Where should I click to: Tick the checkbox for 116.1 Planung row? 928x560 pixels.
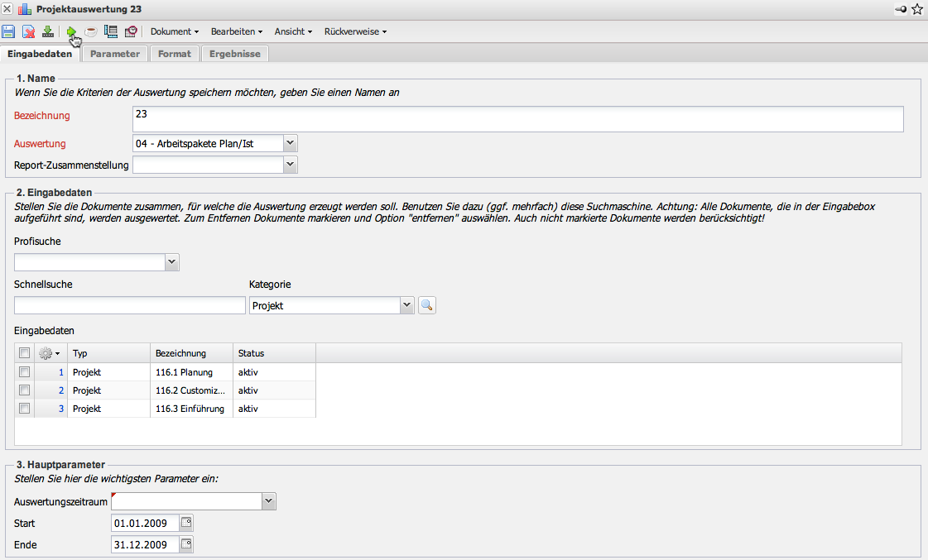tap(24, 372)
